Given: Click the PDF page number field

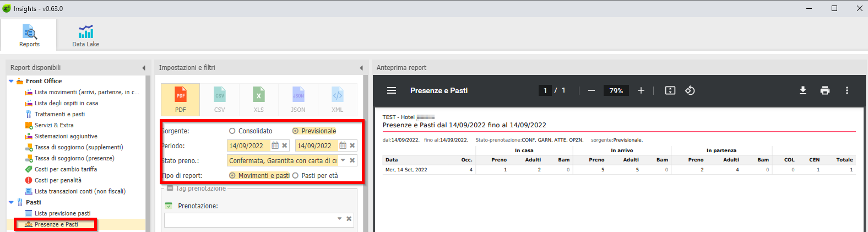Looking at the screenshot, I should pos(545,90).
